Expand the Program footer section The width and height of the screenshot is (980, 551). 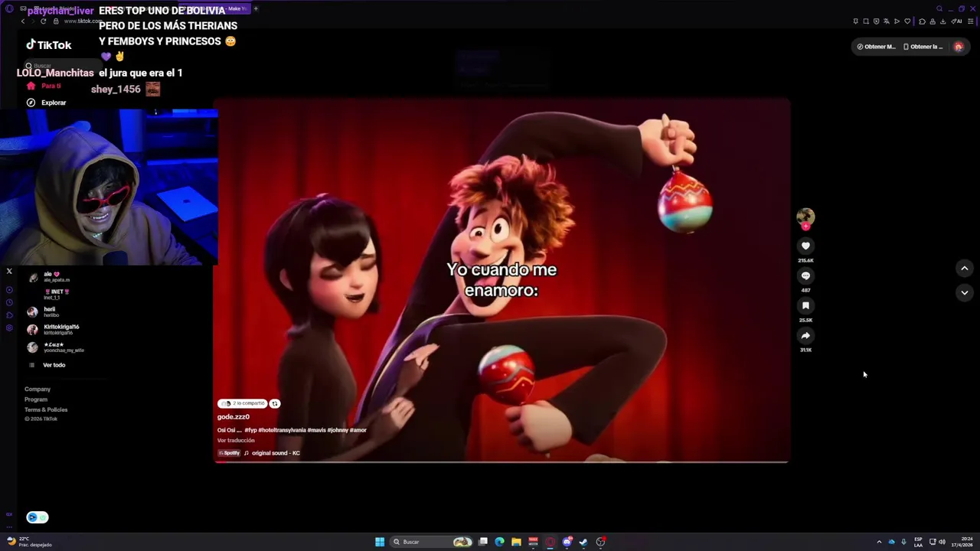click(x=36, y=399)
